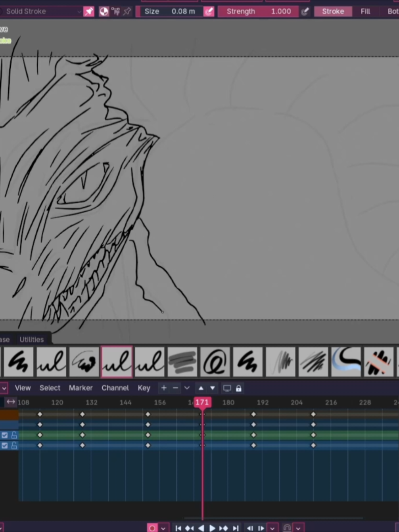Choose the second thin pen brush thumbnail

[51, 362]
